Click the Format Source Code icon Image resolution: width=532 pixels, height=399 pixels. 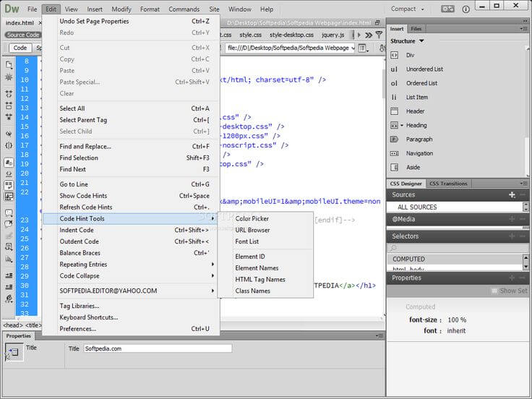click(x=9, y=299)
